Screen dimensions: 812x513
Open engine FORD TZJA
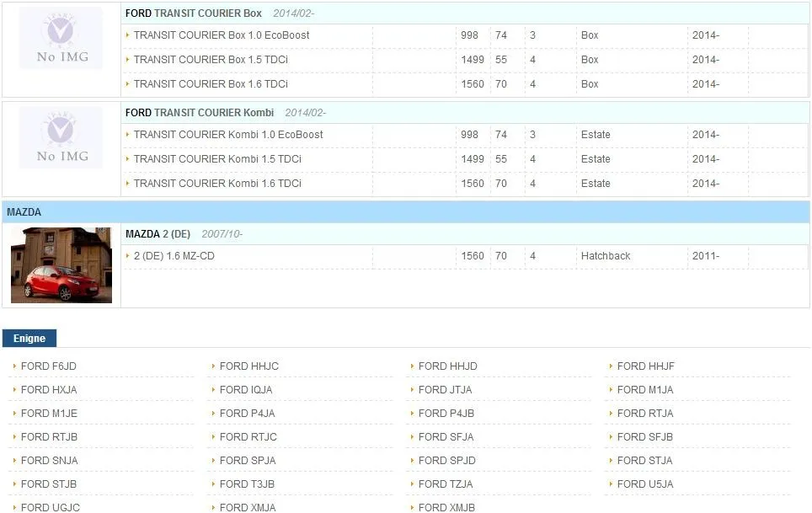pyautogui.click(x=446, y=484)
